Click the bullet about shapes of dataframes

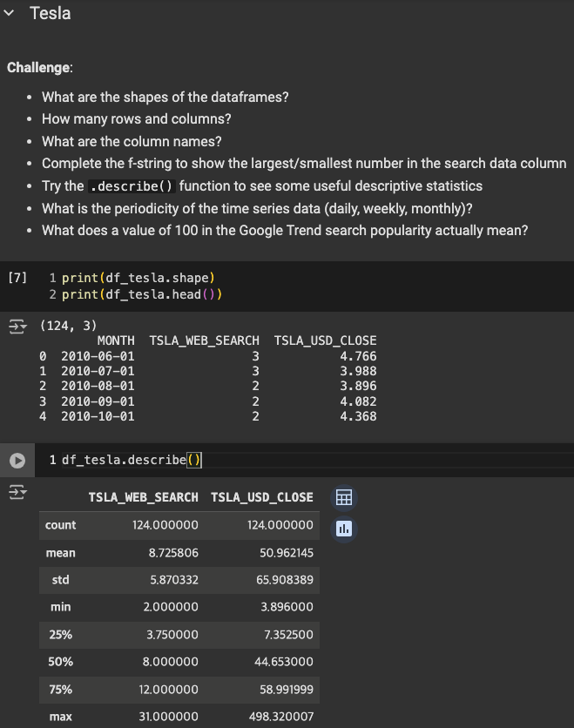[x=165, y=97]
